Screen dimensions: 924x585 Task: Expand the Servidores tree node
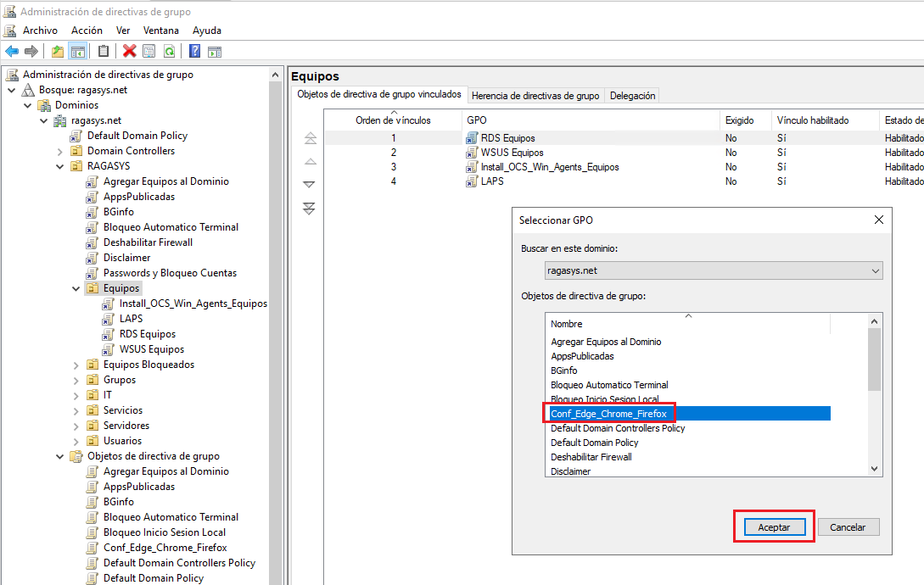[75, 425]
